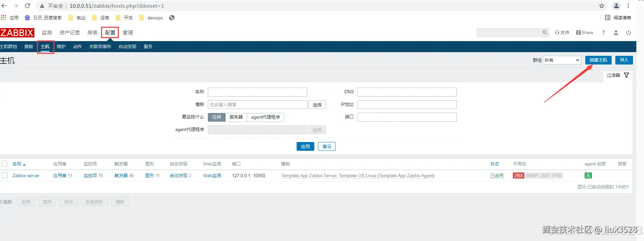Click the logout power icon
644x241 pixels.
pos(628,32)
